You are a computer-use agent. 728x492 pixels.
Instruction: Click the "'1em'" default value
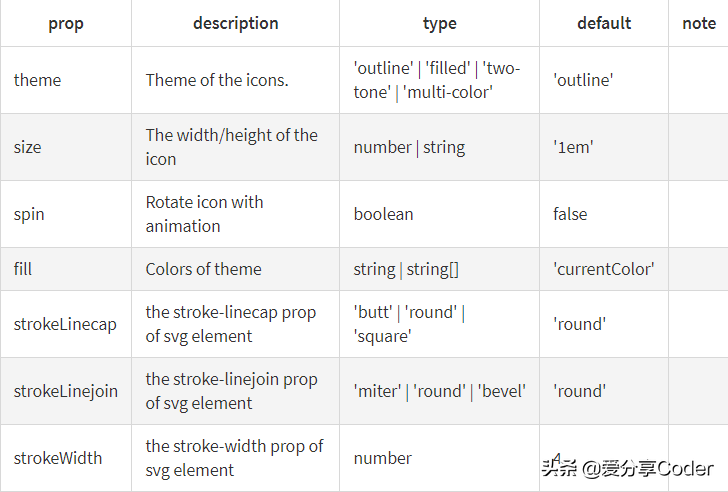click(573, 147)
